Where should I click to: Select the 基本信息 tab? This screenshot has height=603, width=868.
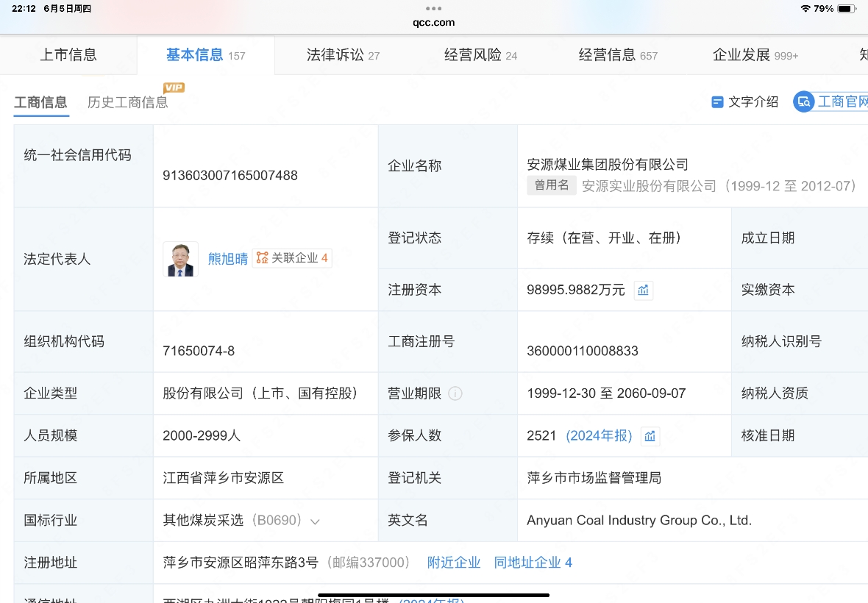[205, 54]
